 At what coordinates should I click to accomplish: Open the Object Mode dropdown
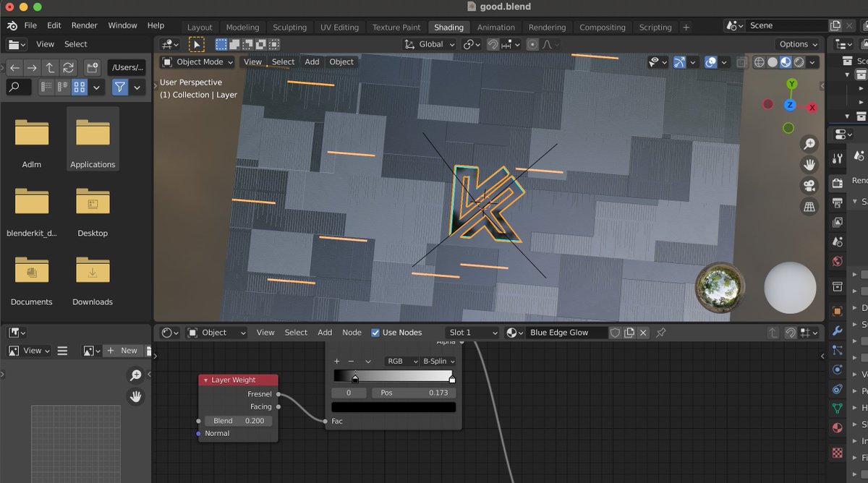click(x=198, y=62)
